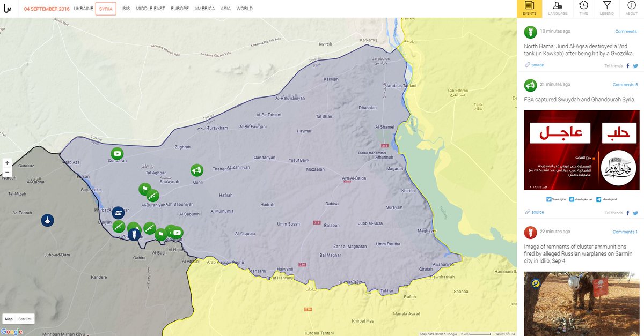Open the cluster ammunition remnants photo
The width and height of the screenshot is (644, 336).
pos(582,303)
